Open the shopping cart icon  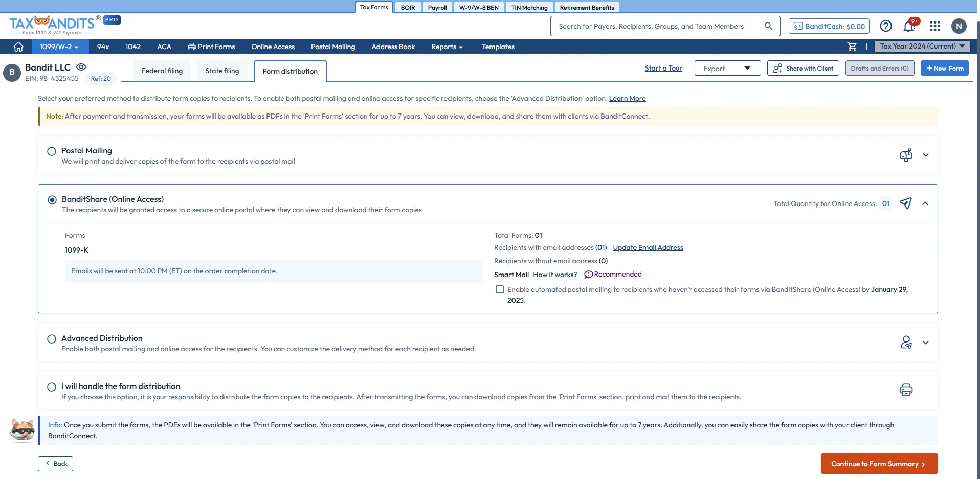[852, 47]
